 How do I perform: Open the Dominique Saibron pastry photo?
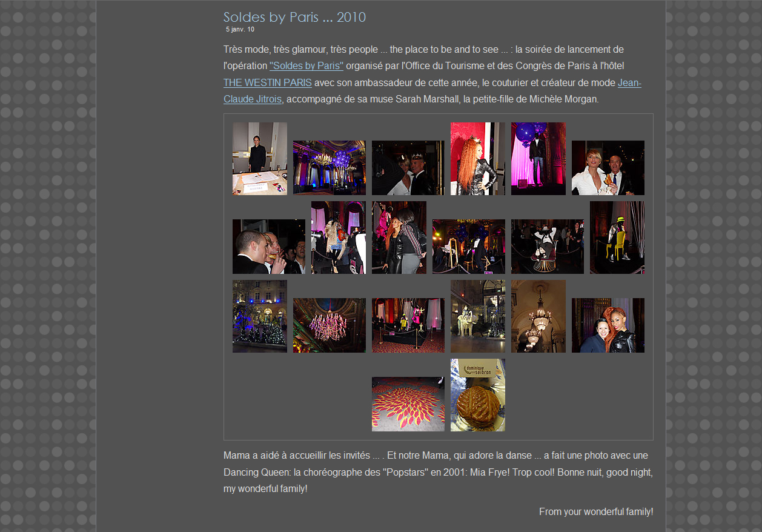pos(477,395)
